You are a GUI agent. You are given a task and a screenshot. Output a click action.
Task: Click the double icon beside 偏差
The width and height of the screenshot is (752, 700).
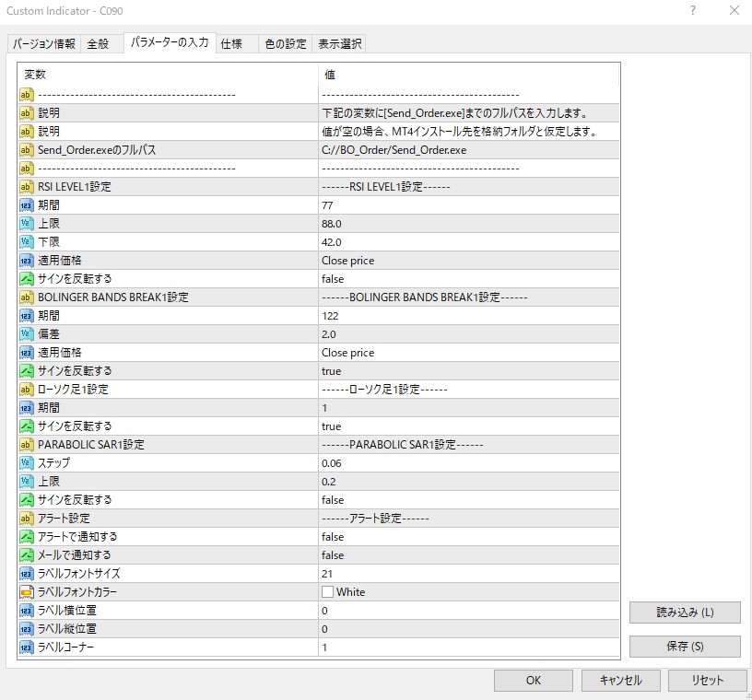tap(27, 334)
